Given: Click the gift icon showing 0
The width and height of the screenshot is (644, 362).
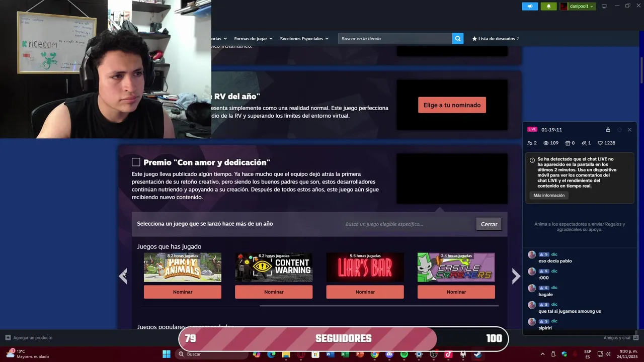Looking at the screenshot, I should tap(568, 143).
